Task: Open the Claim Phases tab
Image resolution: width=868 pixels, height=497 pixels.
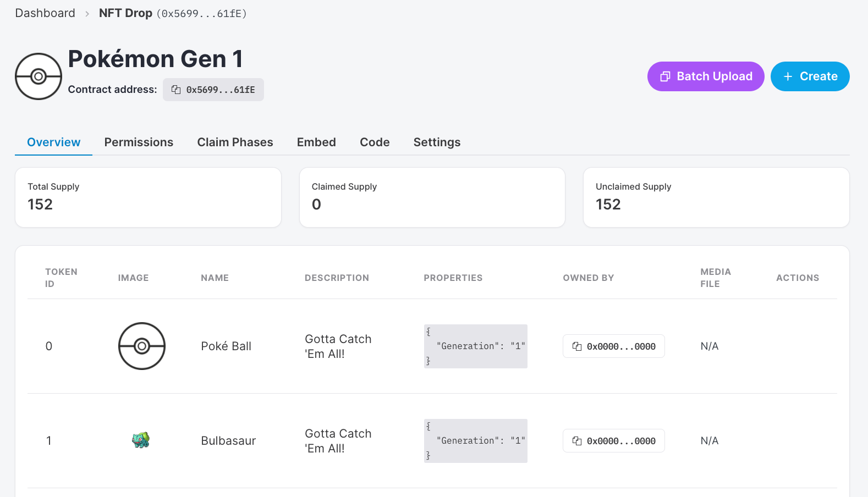Action: pos(235,142)
